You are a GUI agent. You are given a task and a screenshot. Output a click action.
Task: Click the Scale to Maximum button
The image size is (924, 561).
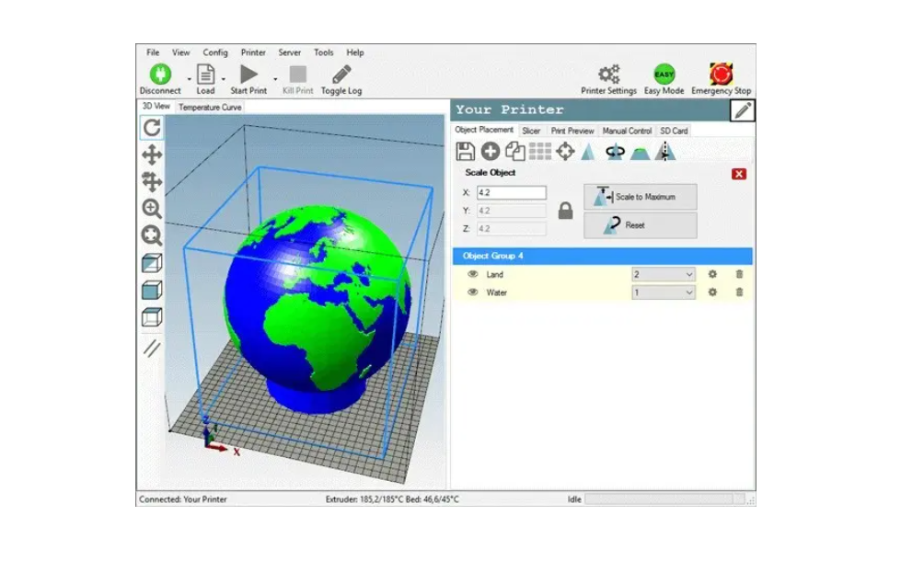[x=640, y=197]
